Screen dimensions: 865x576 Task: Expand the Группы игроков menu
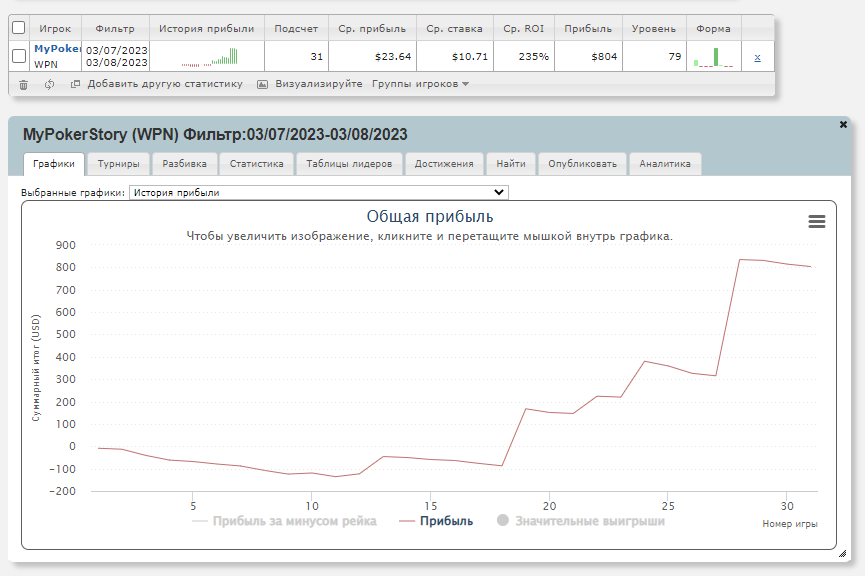[x=420, y=84]
